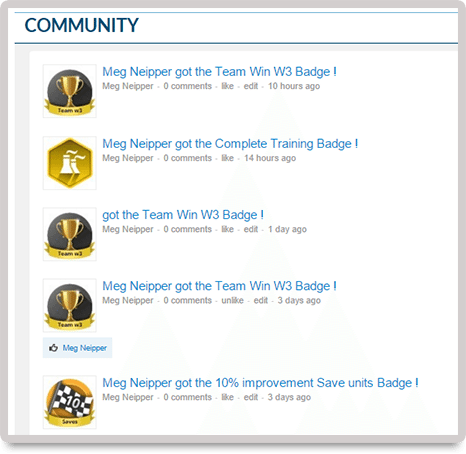Image resolution: width=466 pixels, height=454 pixels.
Task: Open 0 comments on the Complete Training post
Action: click(188, 158)
